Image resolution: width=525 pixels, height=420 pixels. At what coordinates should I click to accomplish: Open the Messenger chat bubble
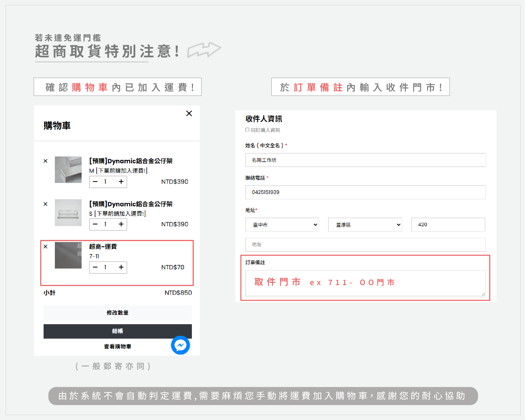coord(180,345)
